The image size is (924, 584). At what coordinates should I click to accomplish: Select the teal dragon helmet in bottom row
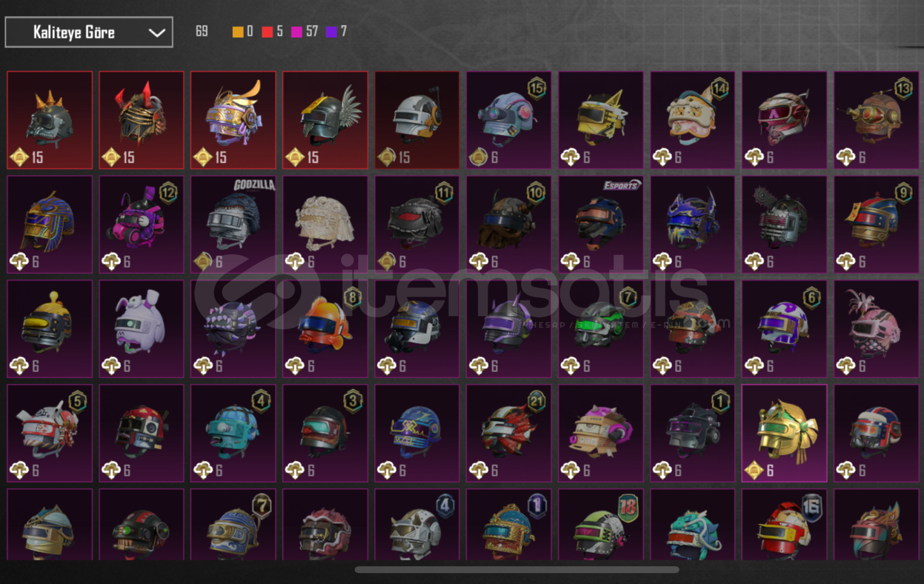click(693, 525)
